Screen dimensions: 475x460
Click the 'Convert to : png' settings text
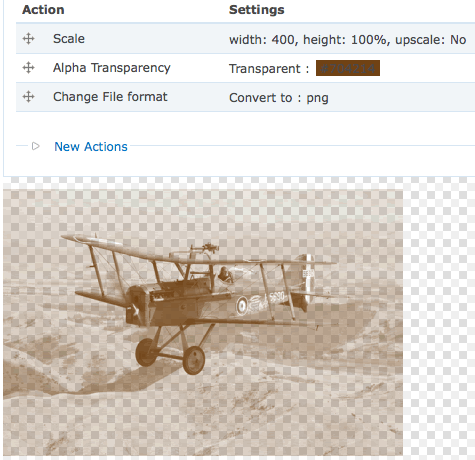click(x=279, y=98)
